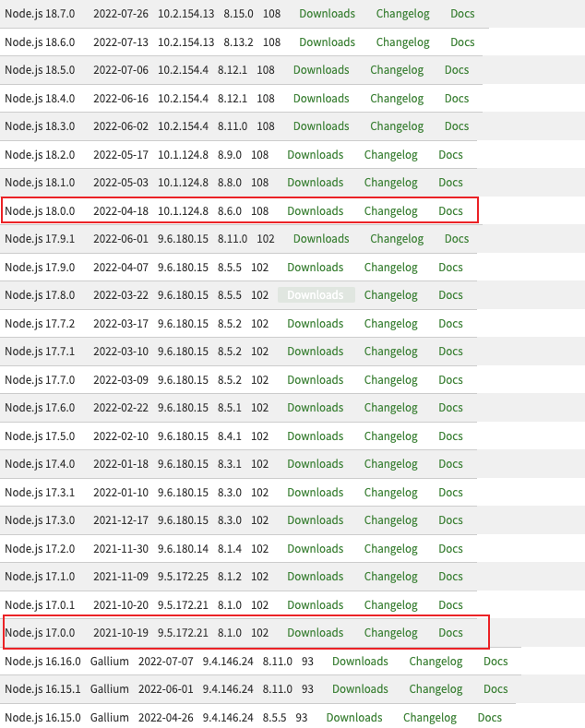
Task: View Docs for Node.js 17.0.0
Action: tap(450, 633)
